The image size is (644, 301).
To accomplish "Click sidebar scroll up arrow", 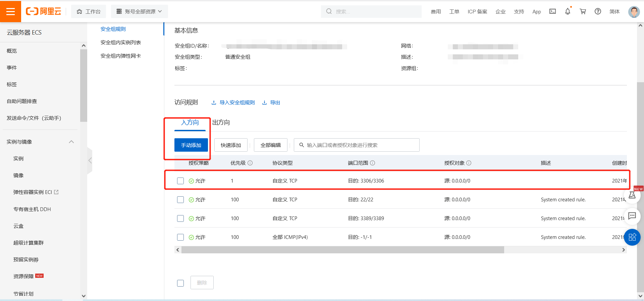I will coord(84,46).
